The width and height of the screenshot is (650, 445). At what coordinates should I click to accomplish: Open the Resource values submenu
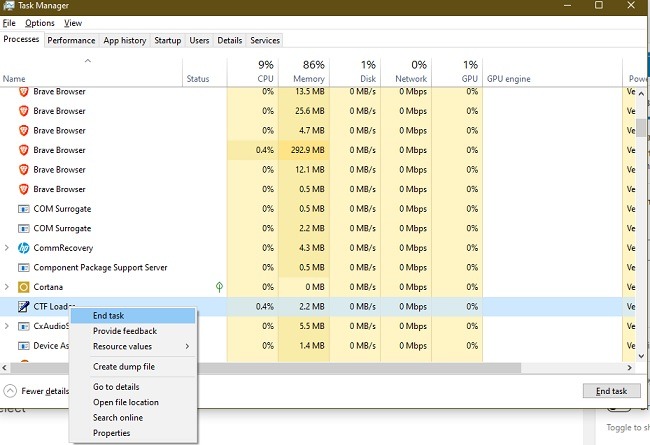tap(133, 346)
